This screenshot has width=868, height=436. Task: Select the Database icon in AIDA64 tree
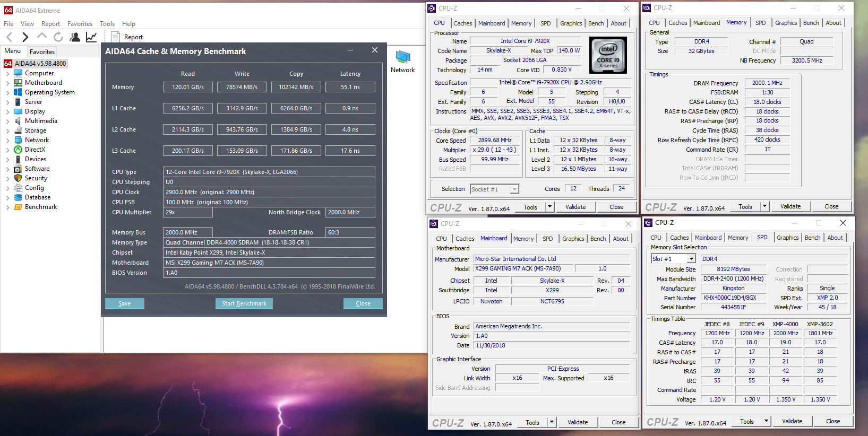pyautogui.click(x=18, y=197)
